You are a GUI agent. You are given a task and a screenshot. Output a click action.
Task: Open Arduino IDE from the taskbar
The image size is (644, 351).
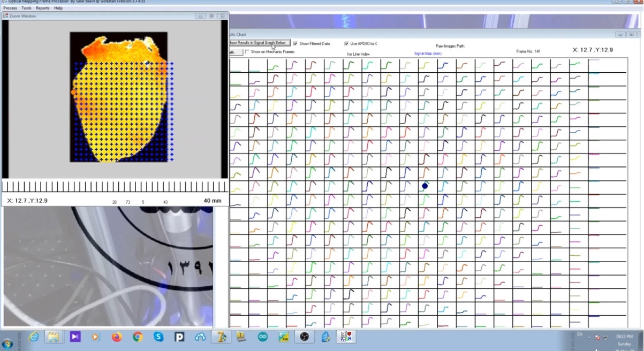(x=262, y=337)
